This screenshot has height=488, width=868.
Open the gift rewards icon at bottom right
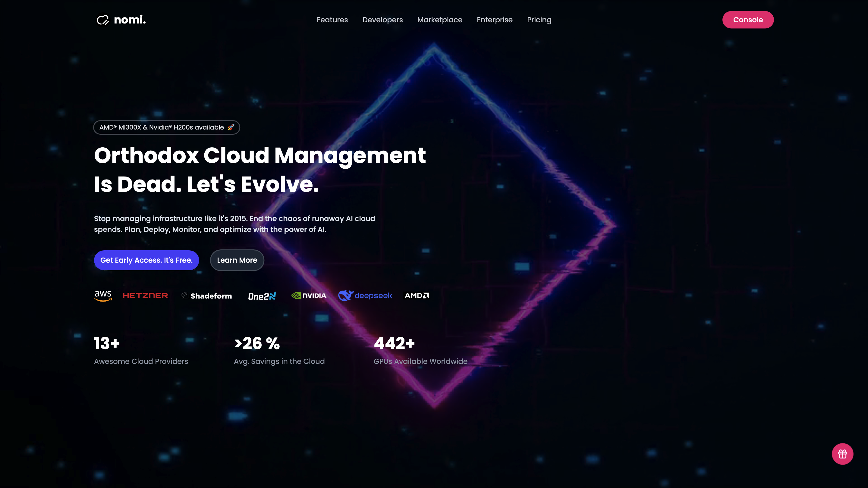click(x=843, y=454)
